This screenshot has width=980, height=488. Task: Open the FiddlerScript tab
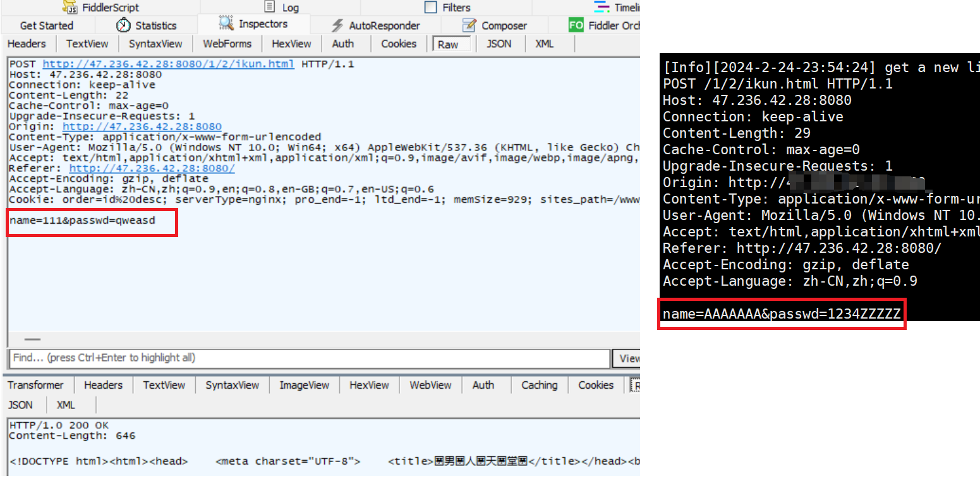click(101, 8)
